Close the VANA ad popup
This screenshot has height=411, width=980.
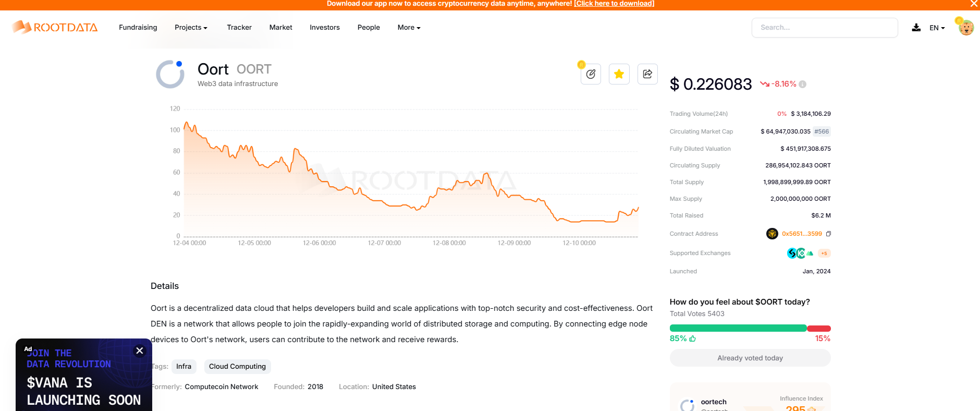(x=140, y=350)
